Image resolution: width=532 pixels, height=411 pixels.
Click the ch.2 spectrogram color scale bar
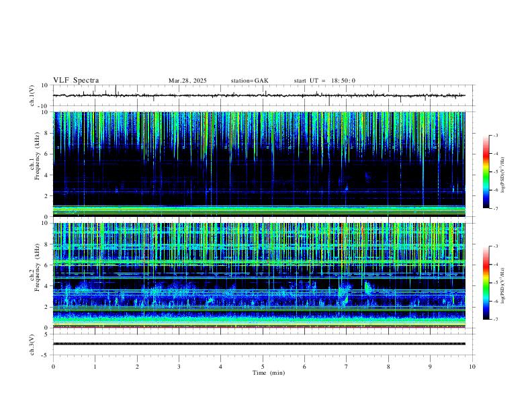(x=486, y=283)
